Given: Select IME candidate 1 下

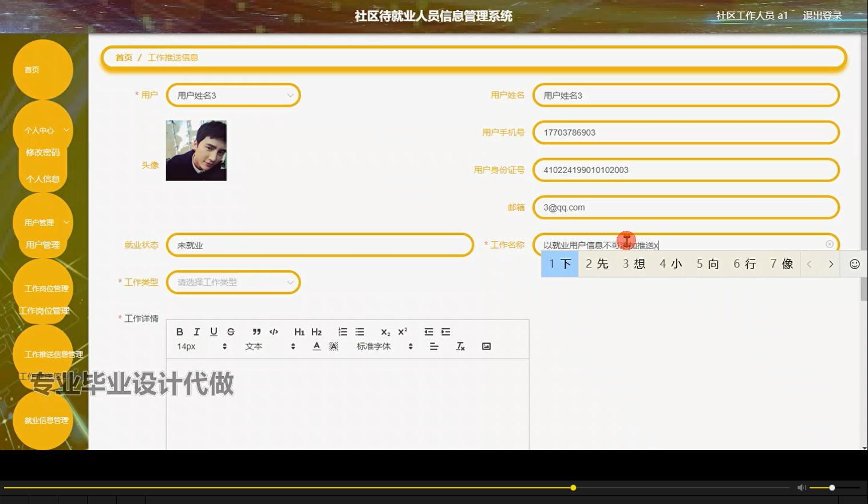Looking at the screenshot, I should (560, 264).
